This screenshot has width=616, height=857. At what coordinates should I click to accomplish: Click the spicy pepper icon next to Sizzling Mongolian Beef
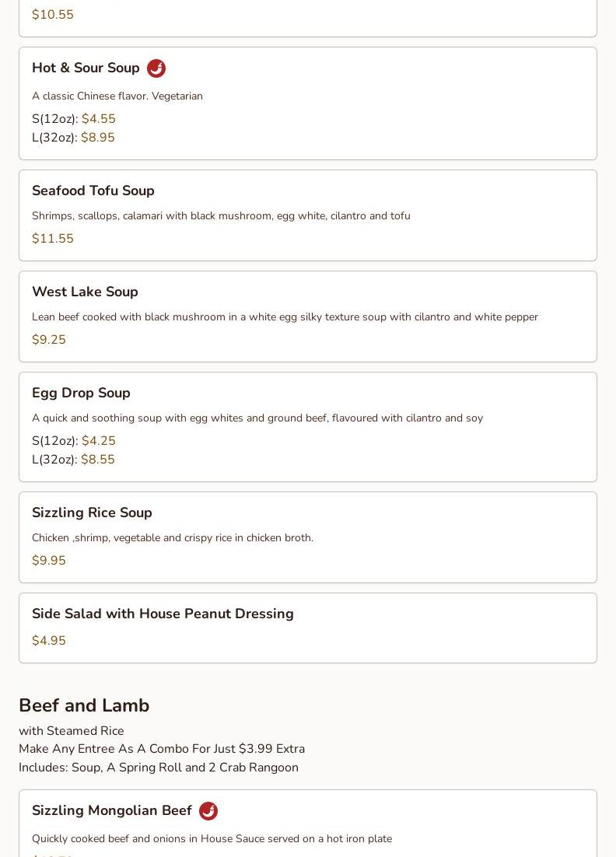(x=208, y=811)
